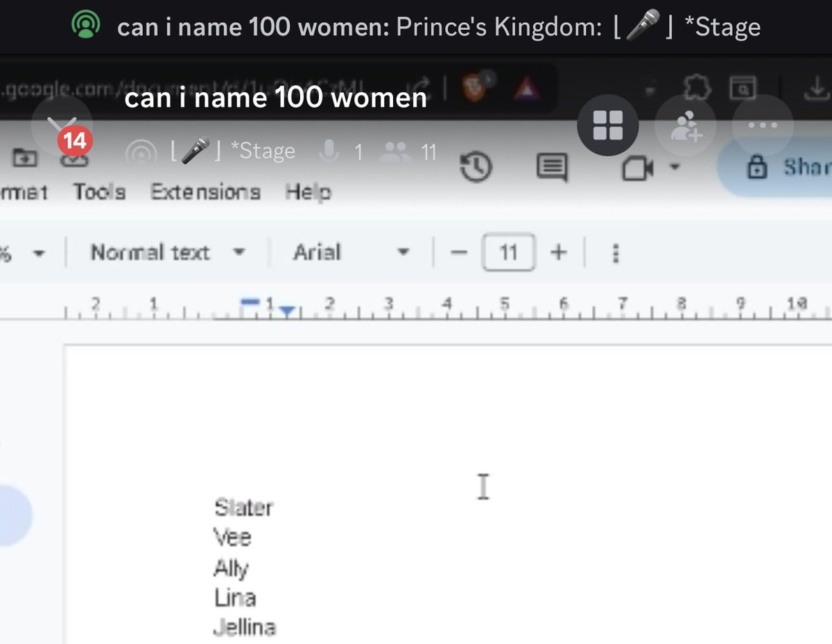The height and width of the screenshot is (644, 832).
Task: Click the Brave Shields lion icon
Action: (x=475, y=88)
